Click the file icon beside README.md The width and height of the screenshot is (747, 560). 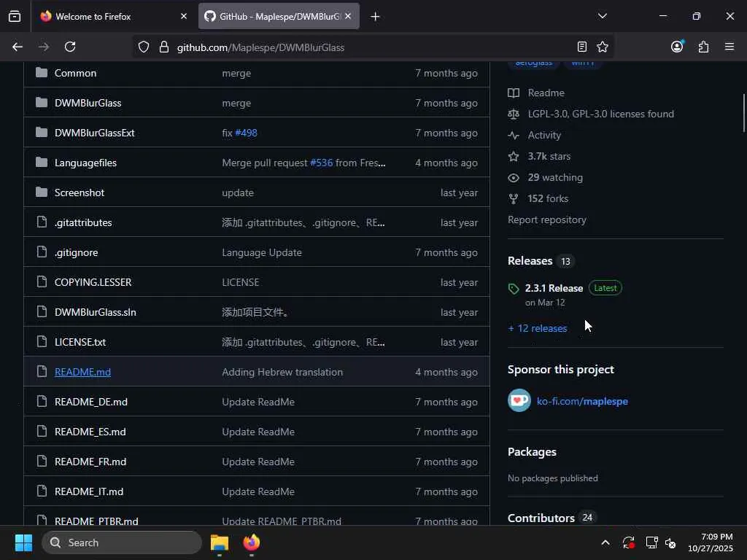click(x=42, y=371)
